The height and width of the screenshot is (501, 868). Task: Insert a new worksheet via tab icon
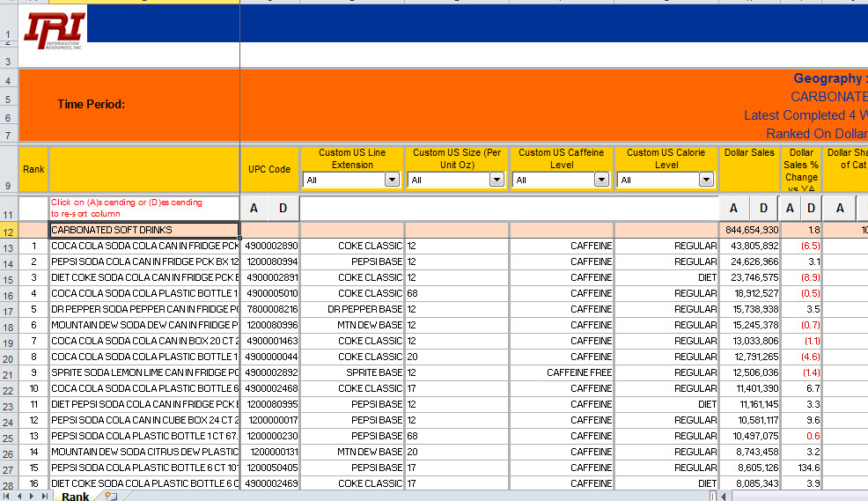pos(111,496)
